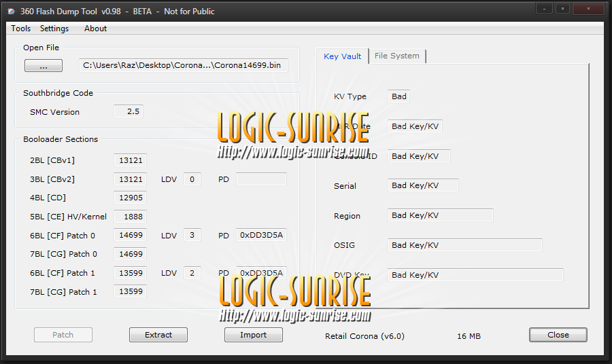The image size is (612, 364).
Task: Click the 'Retail Corona (v6.0)' status text
Action: pos(364,336)
